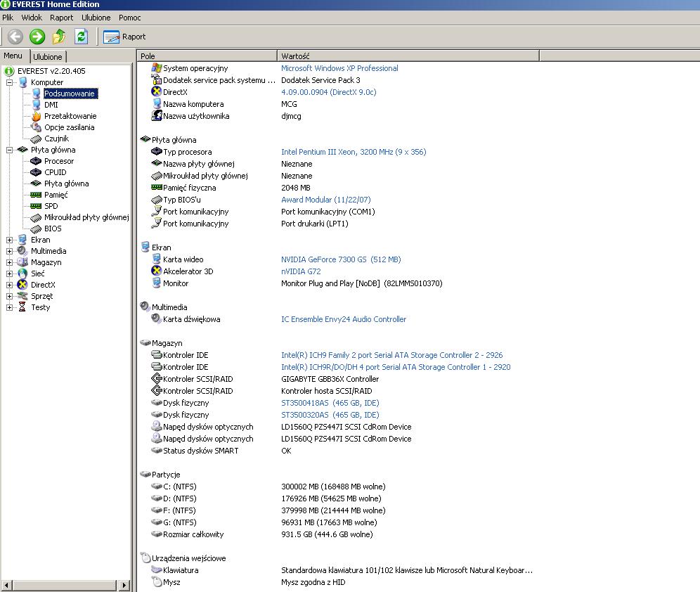Expand the Sieć tree node
This screenshot has width=700, height=592.
tap(9, 274)
